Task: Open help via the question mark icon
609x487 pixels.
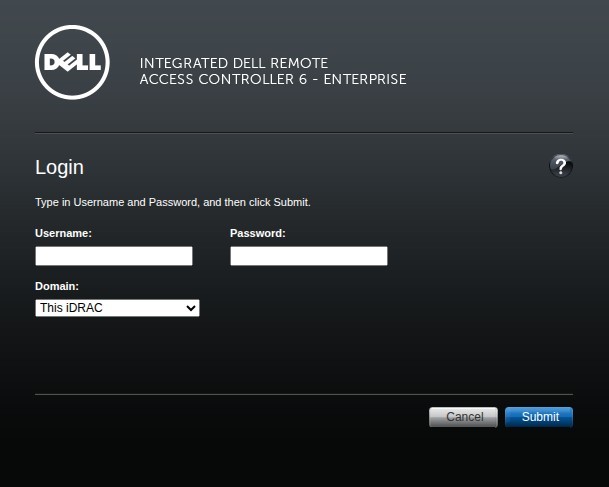Action: (561, 166)
